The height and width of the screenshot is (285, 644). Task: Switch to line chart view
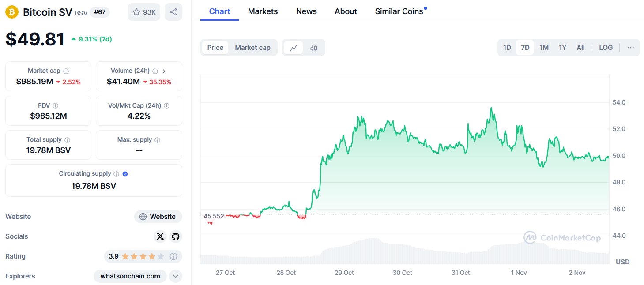294,48
